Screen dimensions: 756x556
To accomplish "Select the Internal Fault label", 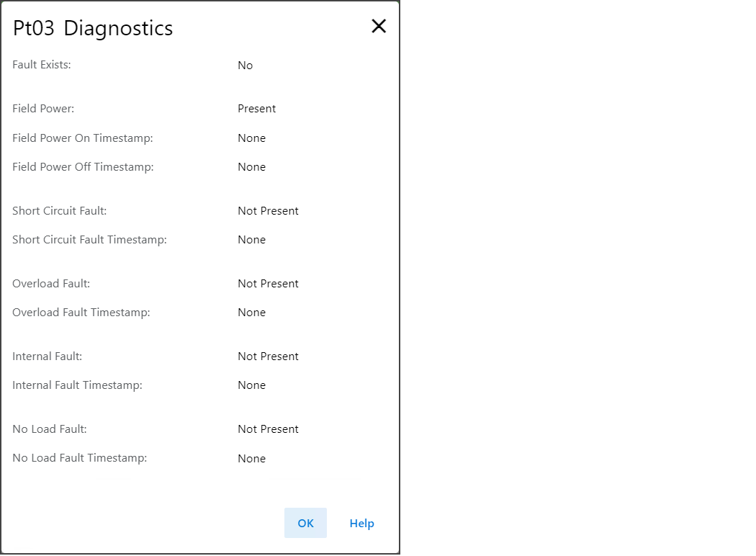I will click(48, 357).
